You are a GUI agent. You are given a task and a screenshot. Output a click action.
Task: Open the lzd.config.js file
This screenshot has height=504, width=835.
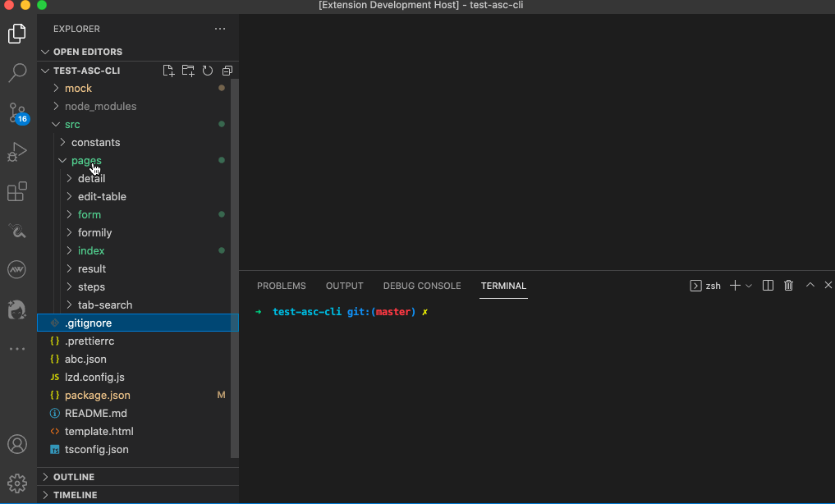[134, 378]
